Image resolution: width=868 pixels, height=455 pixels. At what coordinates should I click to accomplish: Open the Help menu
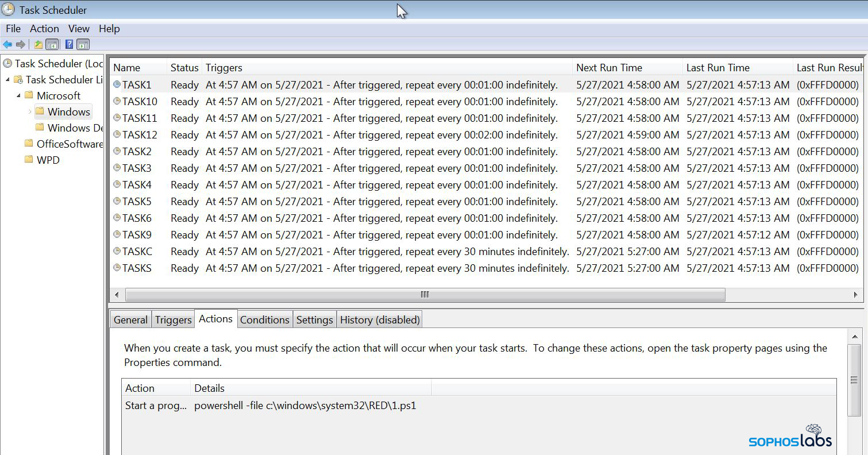[109, 29]
